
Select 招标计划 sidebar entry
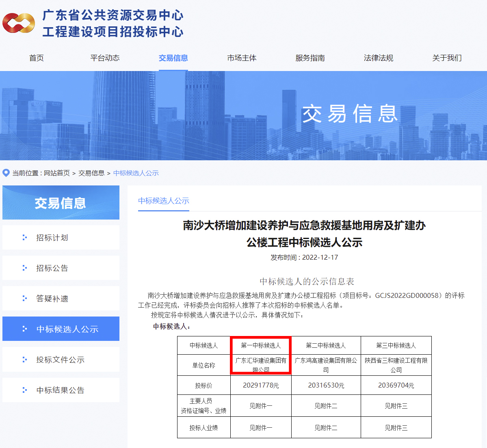[x=52, y=237]
